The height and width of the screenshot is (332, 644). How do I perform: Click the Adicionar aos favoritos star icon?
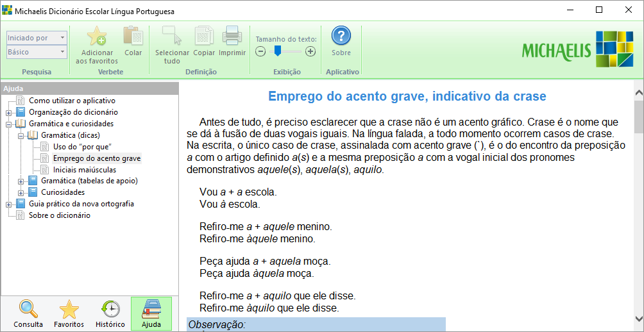tap(97, 37)
